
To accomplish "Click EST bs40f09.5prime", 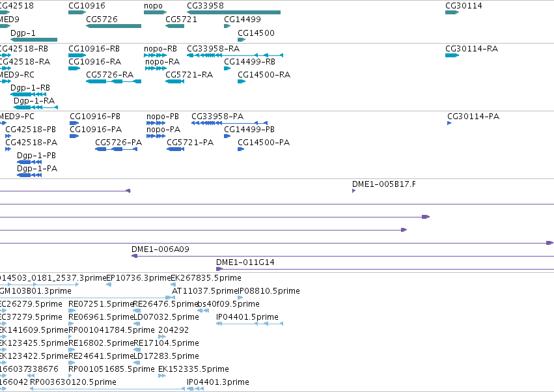I will pyautogui.click(x=229, y=304).
